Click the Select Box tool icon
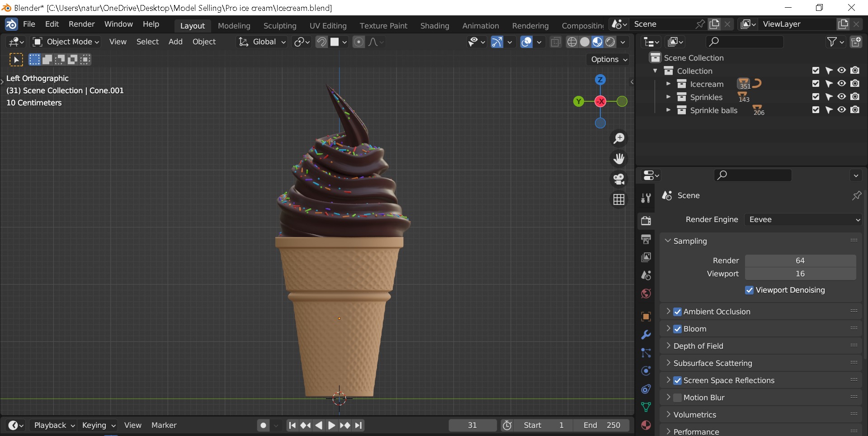The width and height of the screenshot is (868, 436). coord(16,60)
